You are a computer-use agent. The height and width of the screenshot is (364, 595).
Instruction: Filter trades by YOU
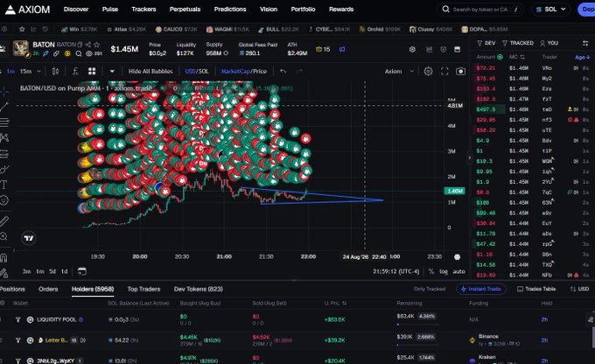[x=549, y=43]
